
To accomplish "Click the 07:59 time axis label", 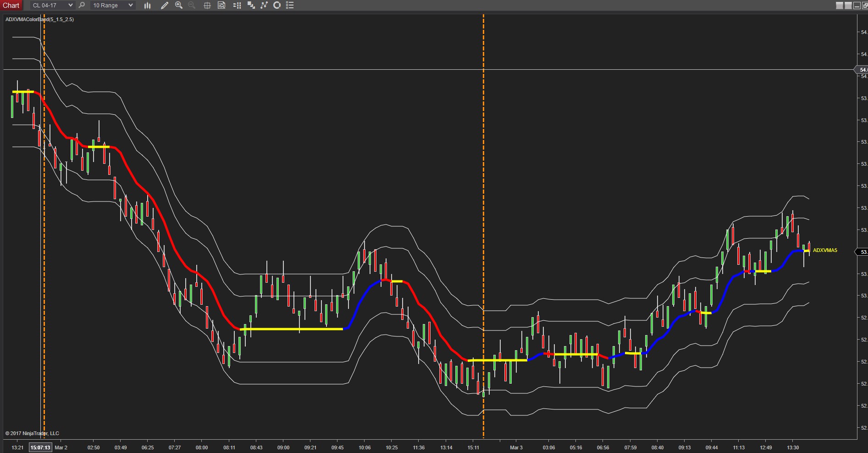I will (x=630, y=447).
